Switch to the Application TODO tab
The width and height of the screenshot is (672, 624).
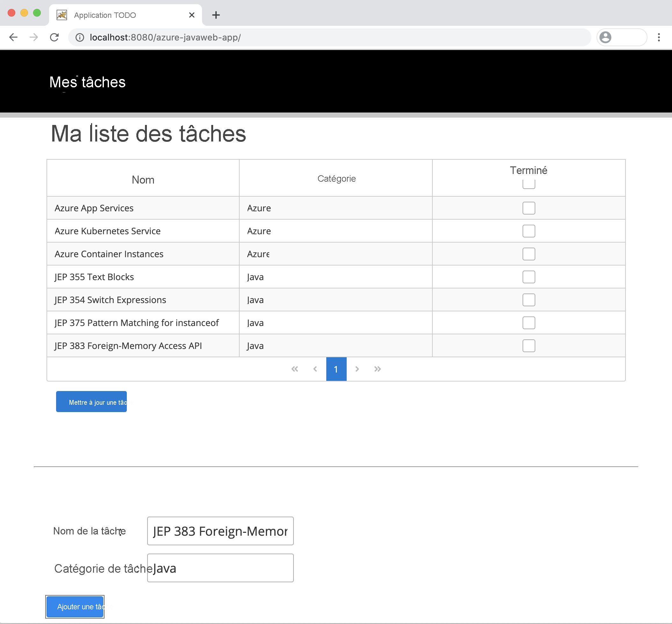click(x=125, y=15)
